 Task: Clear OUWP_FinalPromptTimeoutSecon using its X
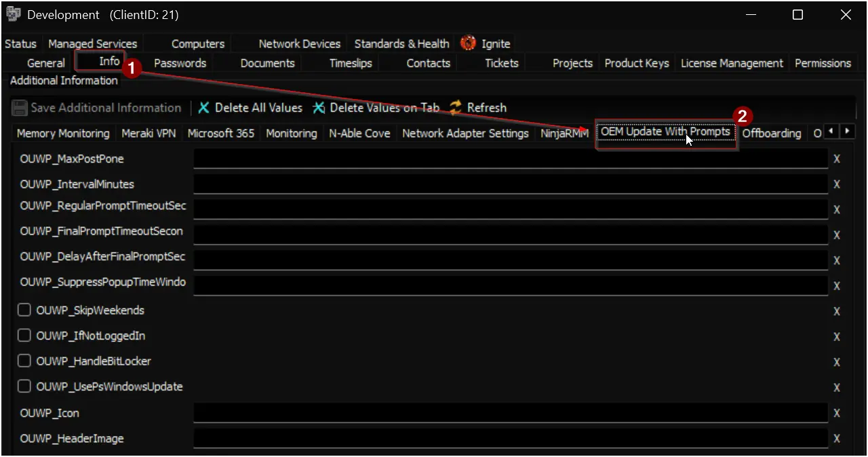pyautogui.click(x=837, y=235)
